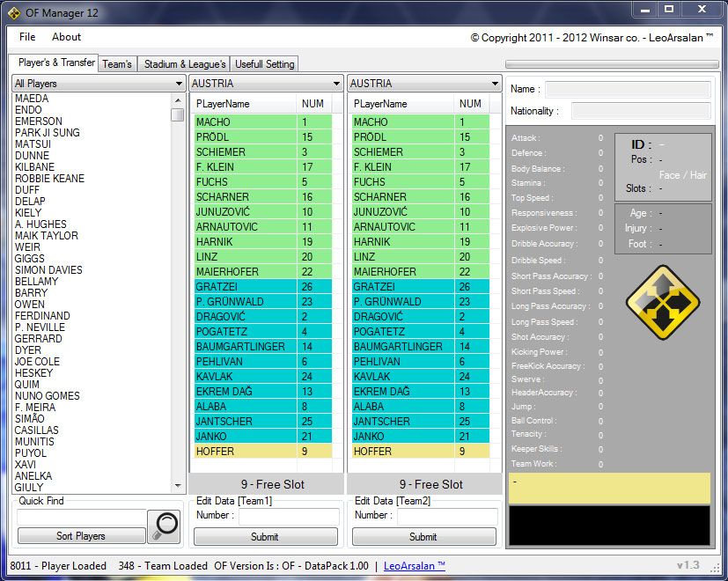Open the File menu
728x581 pixels.
(27, 37)
